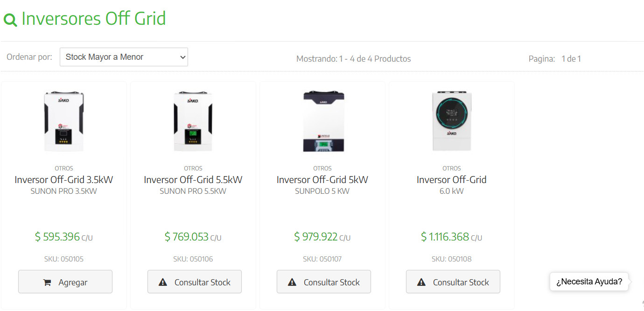Viewport: 644px width, 311px height.
Task: Click warning icon for SUNPOLO 5 KW
Action: (x=292, y=282)
